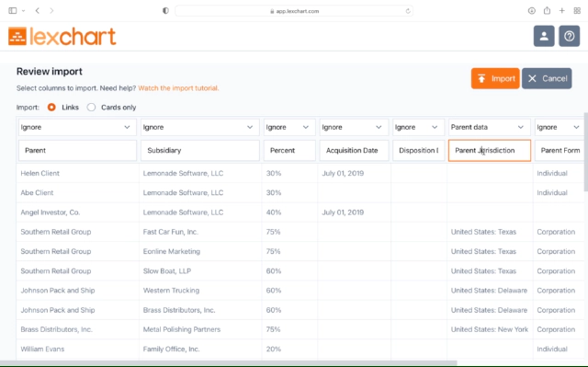This screenshot has width=588, height=367.
Task: Expand the dropdown above the Percent column
Action: pos(289,127)
